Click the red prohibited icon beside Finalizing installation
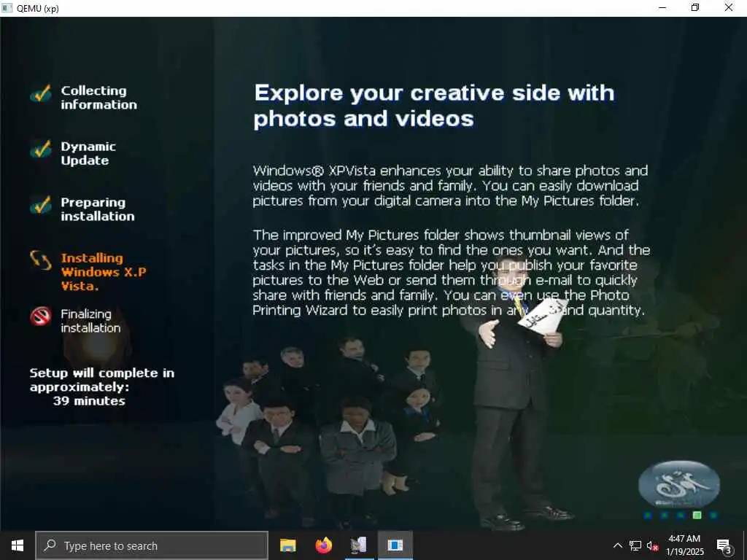Screen dimensions: 747x560 pos(41,316)
